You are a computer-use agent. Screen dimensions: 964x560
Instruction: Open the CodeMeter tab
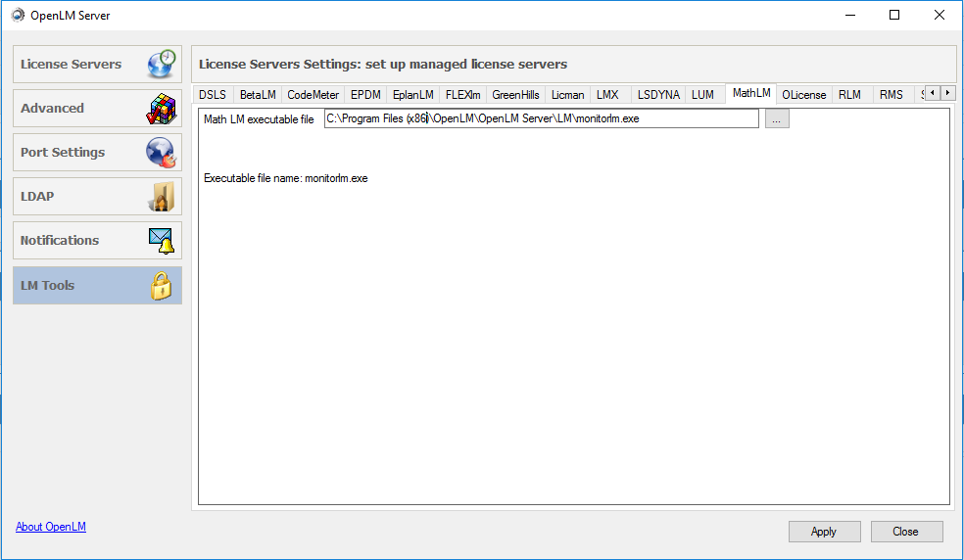click(313, 95)
